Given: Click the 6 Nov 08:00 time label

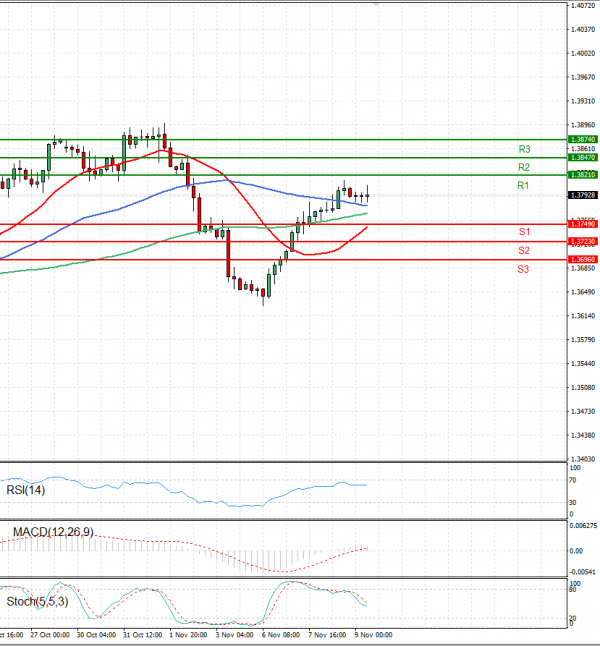Looking at the screenshot, I should pos(281,635).
